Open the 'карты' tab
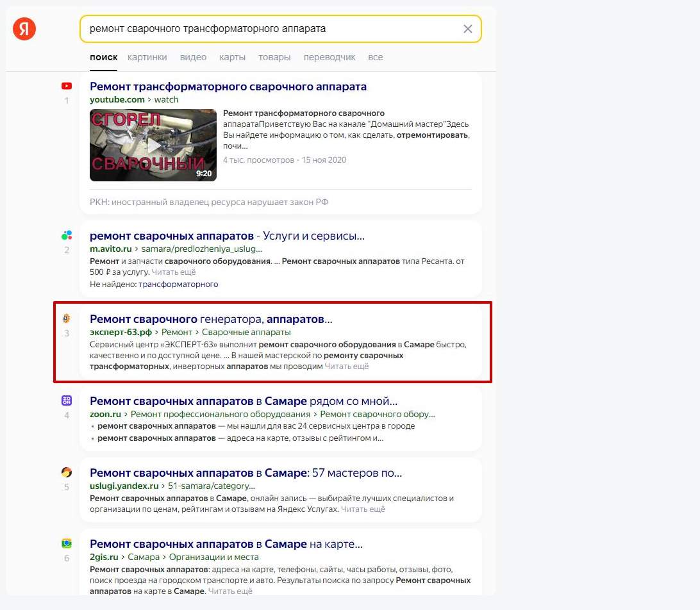The image size is (700, 610). pos(233,57)
